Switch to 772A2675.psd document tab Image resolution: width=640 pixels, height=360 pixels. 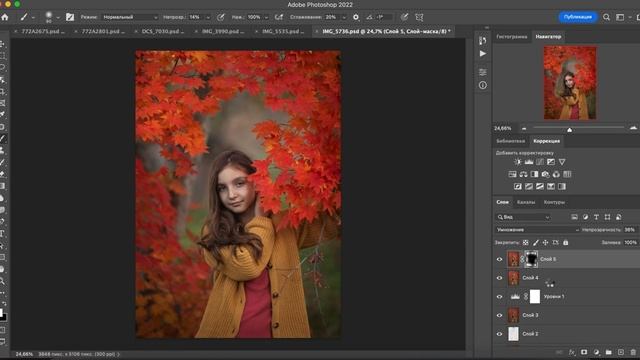43,31
